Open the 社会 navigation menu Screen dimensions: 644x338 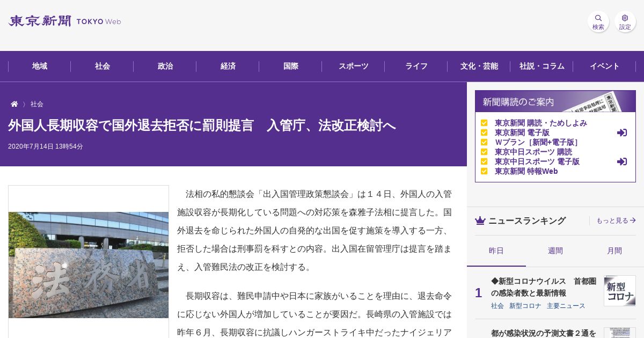[103, 67]
